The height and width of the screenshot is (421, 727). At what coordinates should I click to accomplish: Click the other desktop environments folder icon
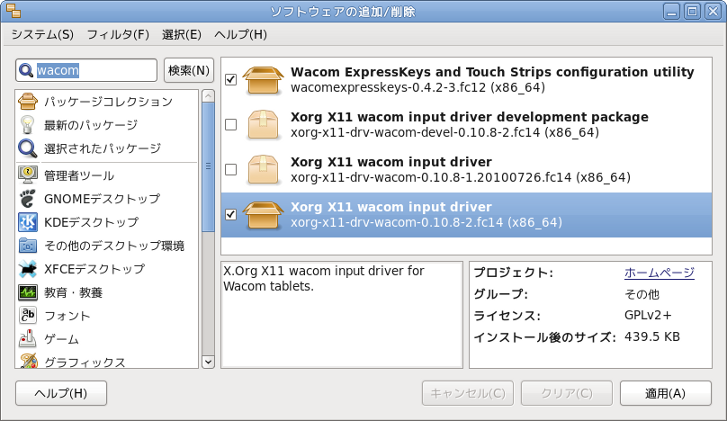pos(27,245)
